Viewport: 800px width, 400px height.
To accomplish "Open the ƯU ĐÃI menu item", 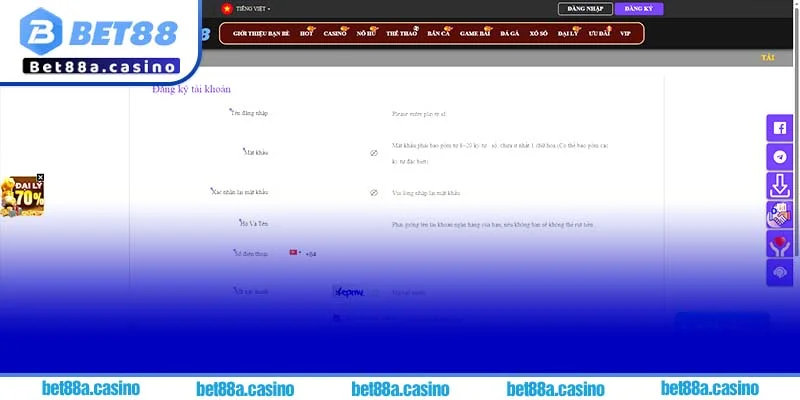I will [599, 34].
